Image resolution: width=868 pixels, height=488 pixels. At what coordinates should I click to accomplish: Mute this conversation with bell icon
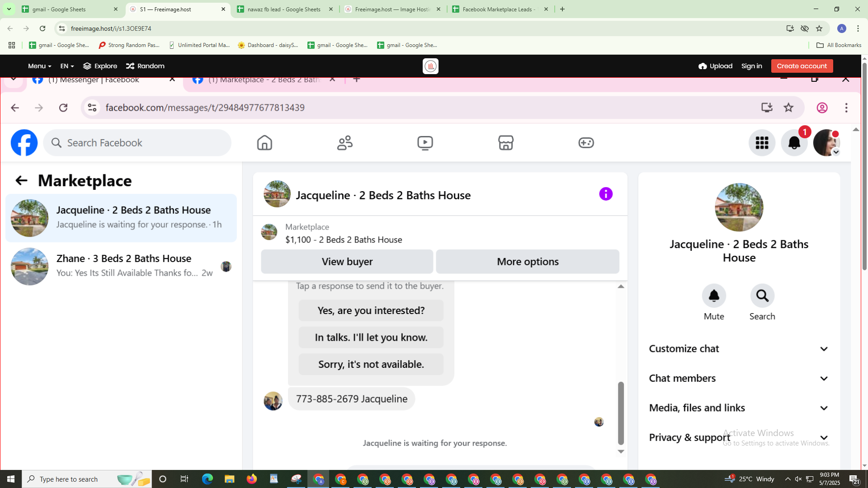[714, 296]
